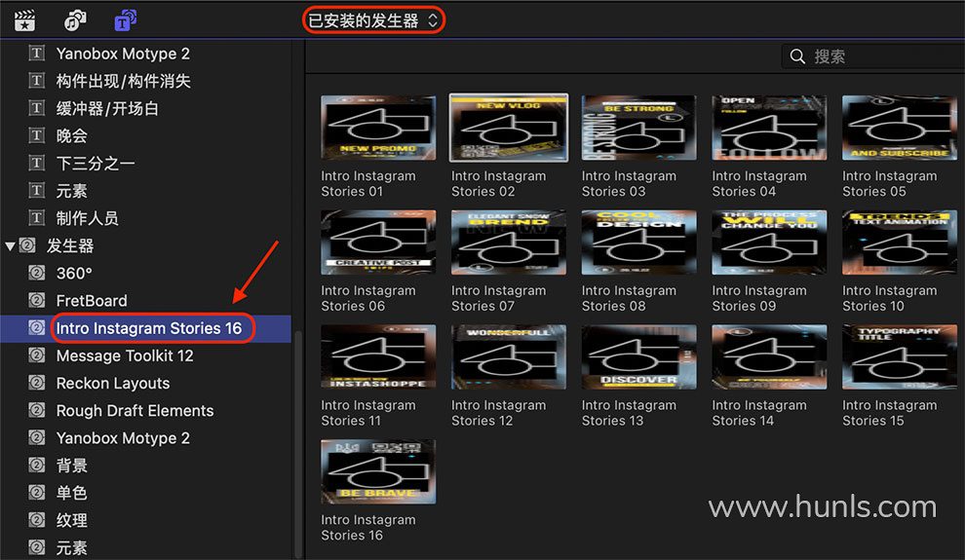
Task: Click generator icon beside 背景
Action: (x=37, y=465)
